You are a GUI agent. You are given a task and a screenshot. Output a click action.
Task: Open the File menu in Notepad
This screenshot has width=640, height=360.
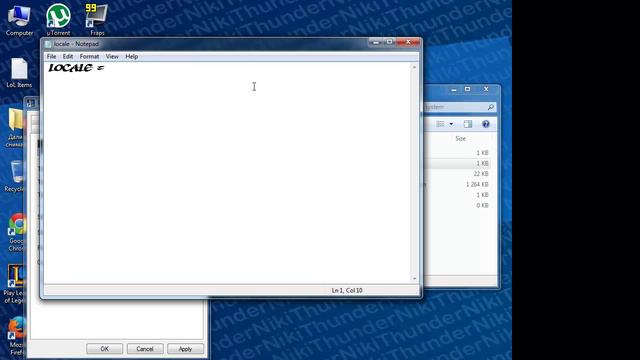51,56
